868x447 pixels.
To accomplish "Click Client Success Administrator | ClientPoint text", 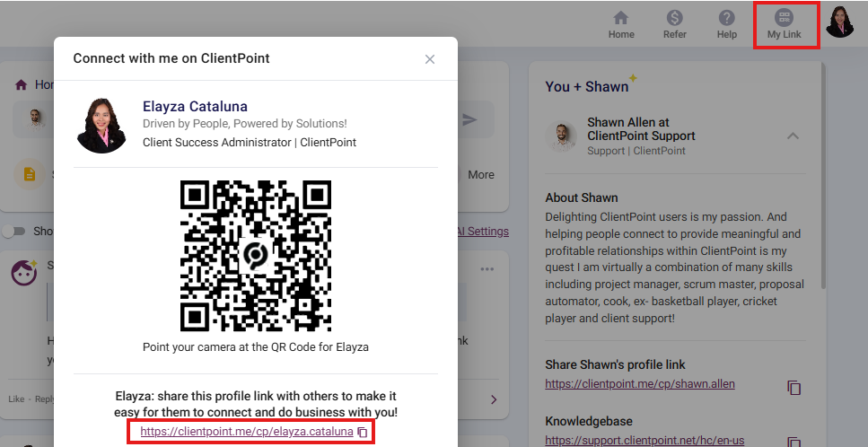I will pyautogui.click(x=250, y=142).
